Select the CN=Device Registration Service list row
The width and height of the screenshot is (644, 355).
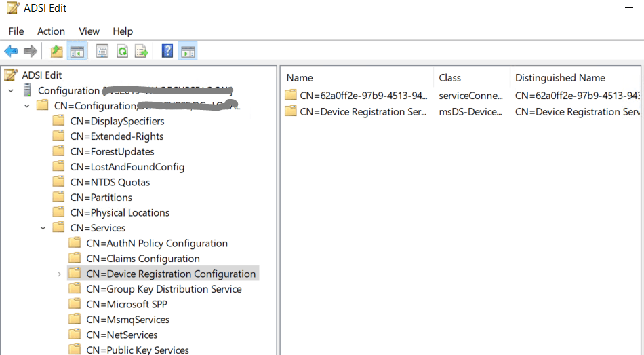[x=363, y=112]
